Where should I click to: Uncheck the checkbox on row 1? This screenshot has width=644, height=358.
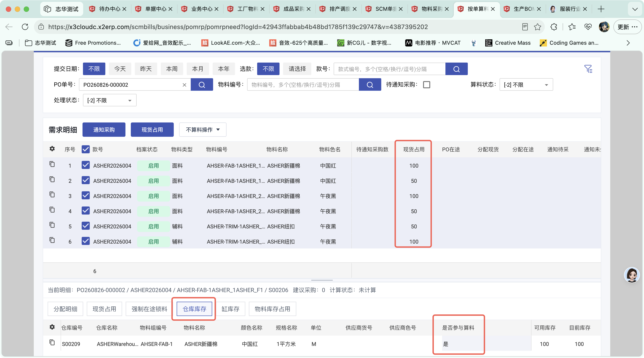point(85,165)
